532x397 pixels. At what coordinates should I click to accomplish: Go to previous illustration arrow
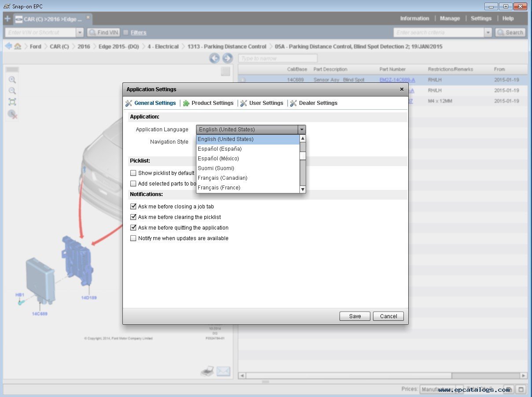(x=214, y=58)
